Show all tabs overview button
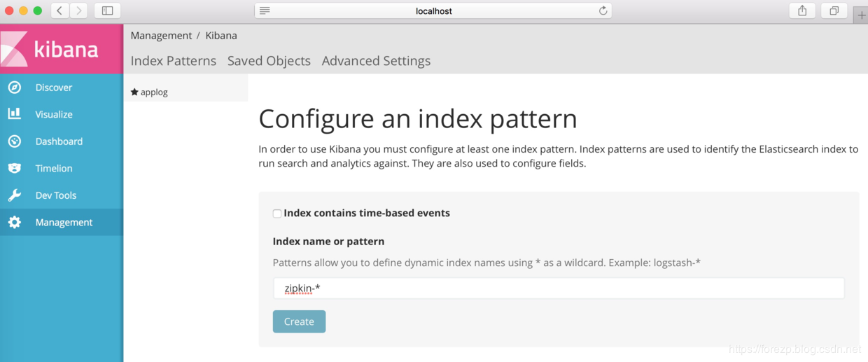868x362 pixels. tap(834, 11)
